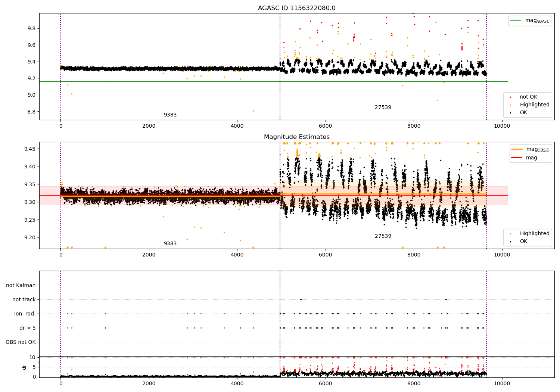Click the 4000 x-tick under Magnitude Estimates panel
The height and width of the screenshot is (392, 560).
click(x=237, y=255)
